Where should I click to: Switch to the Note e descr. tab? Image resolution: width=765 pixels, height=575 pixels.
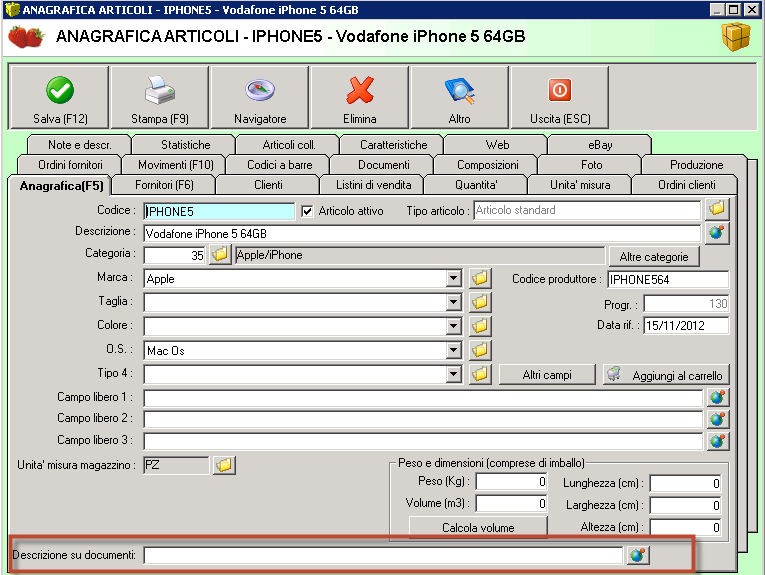tap(80, 145)
